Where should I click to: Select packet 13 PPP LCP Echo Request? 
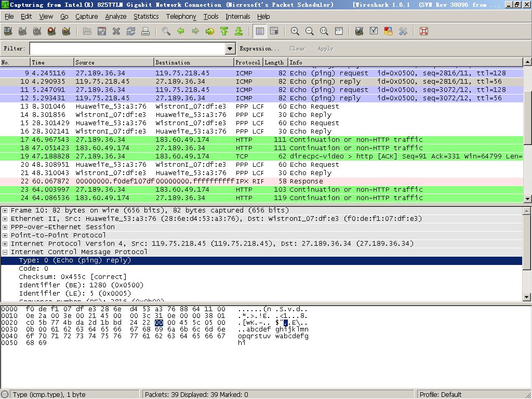click(261, 107)
